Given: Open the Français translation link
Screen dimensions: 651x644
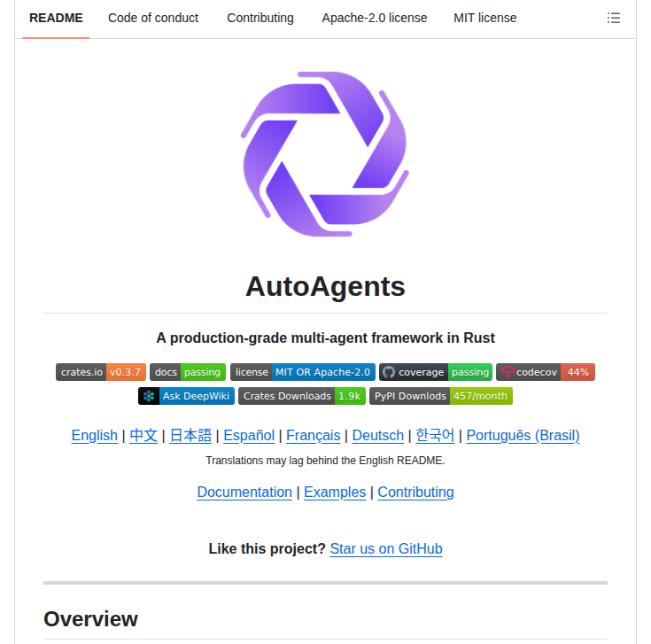Looking at the screenshot, I should click(313, 436).
